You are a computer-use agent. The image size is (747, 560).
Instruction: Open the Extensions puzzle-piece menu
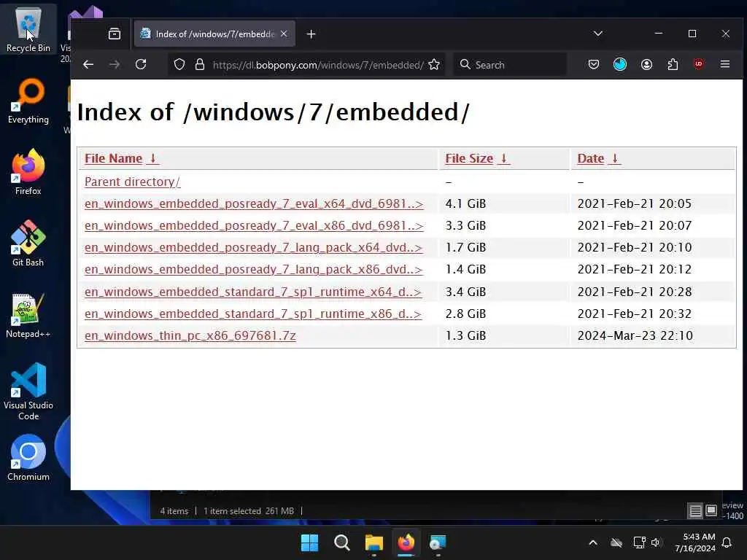click(x=673, y=64)
